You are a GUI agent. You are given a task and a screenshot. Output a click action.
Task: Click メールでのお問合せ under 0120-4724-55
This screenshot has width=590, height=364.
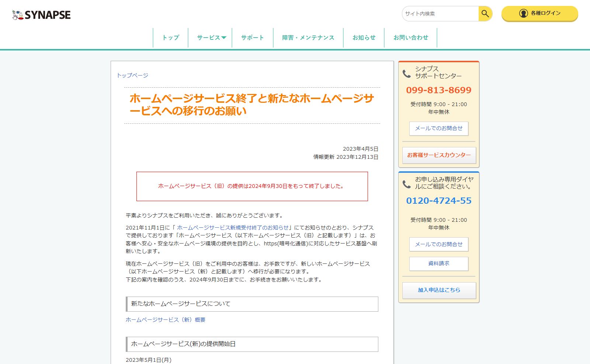click(x=439, y=244)
